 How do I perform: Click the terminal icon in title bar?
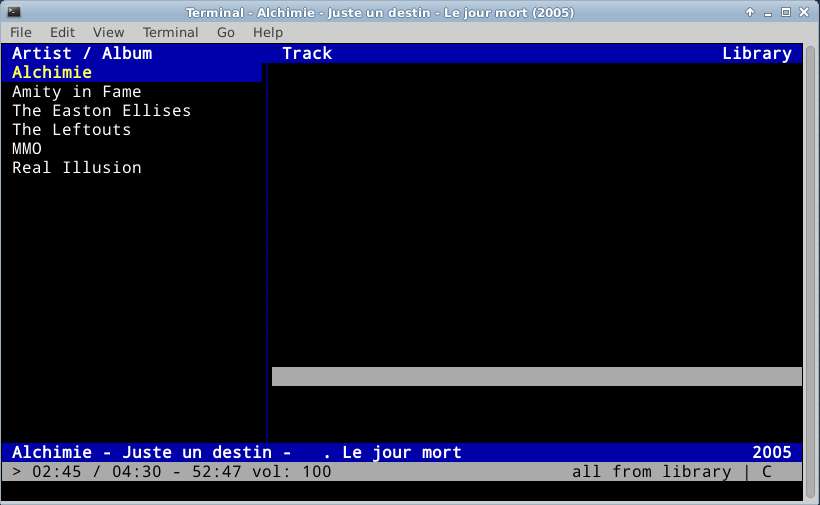pos(14,12)
